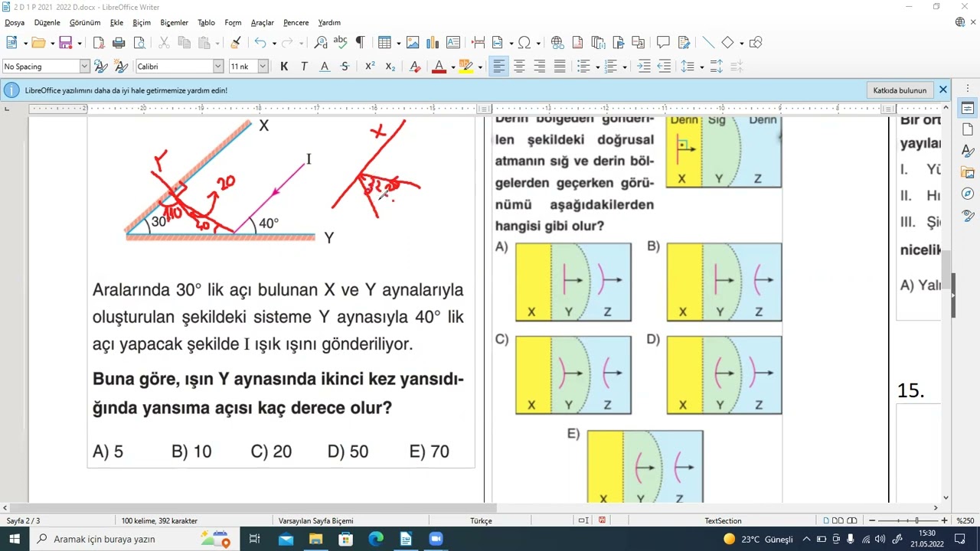Toggle subscript X₂

click(x=390, y=67)
